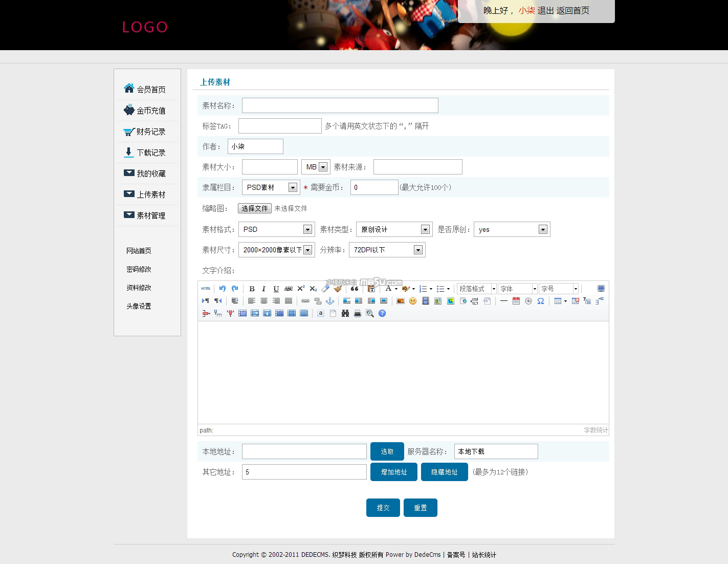Click the binoculars search-replace icon
This screenshot has height=564, width=728.
[x=345, y=313]
